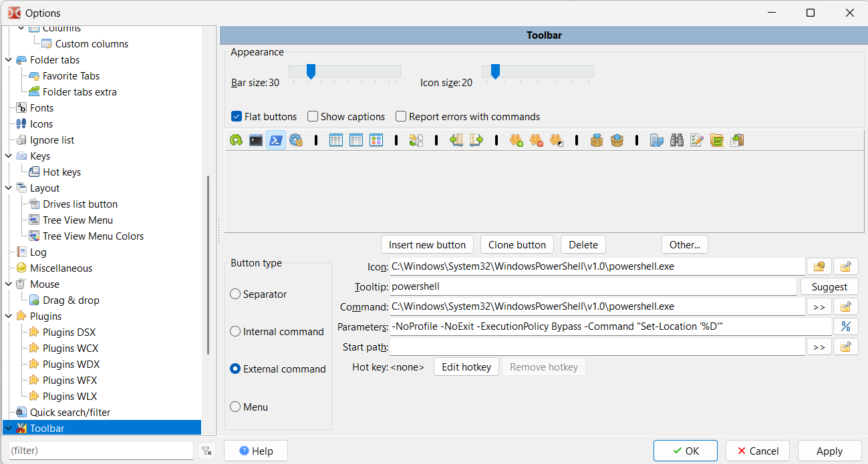Collapse the Folder tabs tree node

[8, 60]
